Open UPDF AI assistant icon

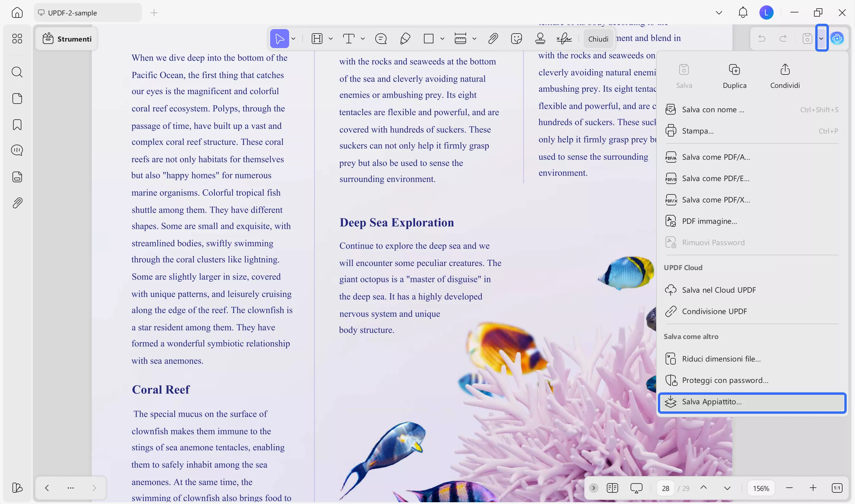pyautogui.click(x=837, y=38)
